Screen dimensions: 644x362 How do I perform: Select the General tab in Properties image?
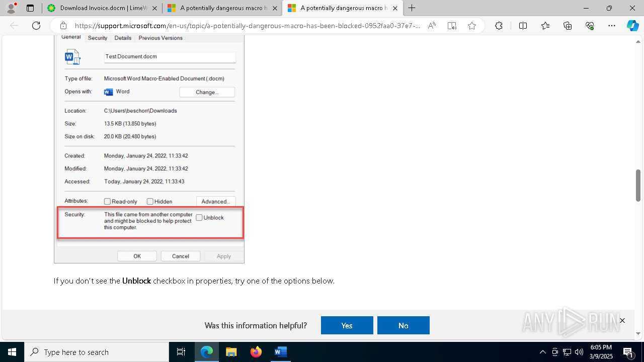pos(71,37)
